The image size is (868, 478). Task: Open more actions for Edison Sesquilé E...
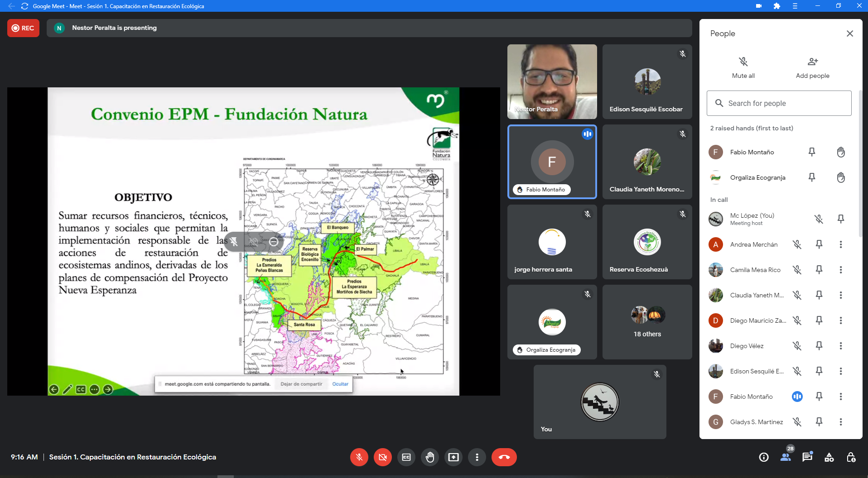click(841, 371)
